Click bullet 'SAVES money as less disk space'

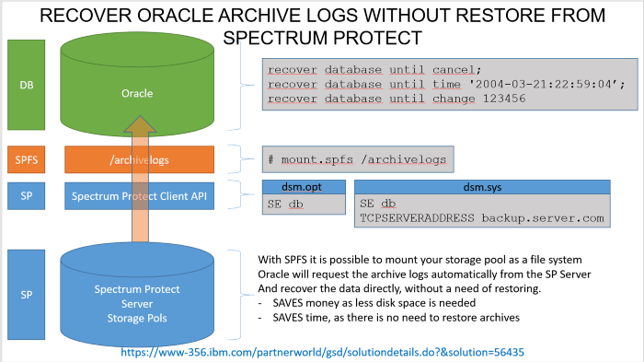(374, 303)
